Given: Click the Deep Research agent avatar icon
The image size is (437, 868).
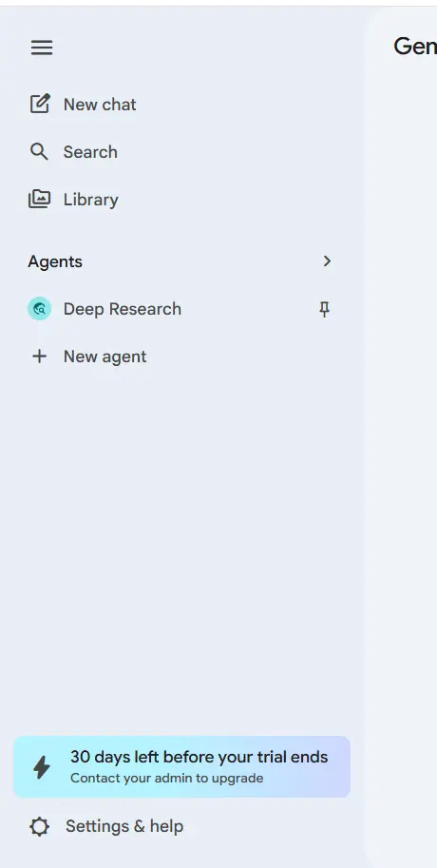Looking at the screenshot, I should pos(39,309).
